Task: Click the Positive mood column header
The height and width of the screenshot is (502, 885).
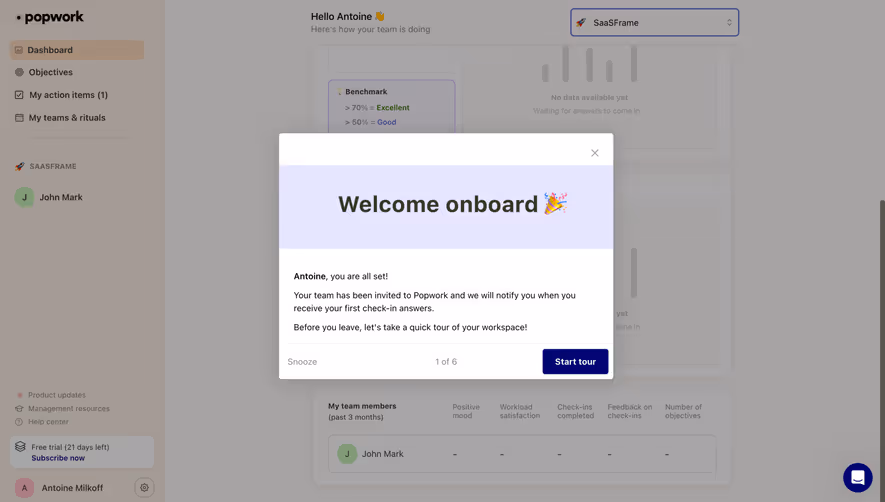Action: pos(466,411)
